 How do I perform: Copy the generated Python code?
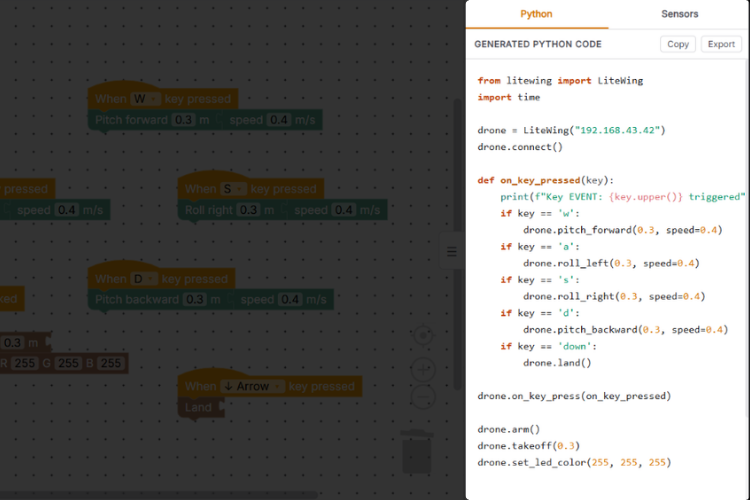(678, 44)
